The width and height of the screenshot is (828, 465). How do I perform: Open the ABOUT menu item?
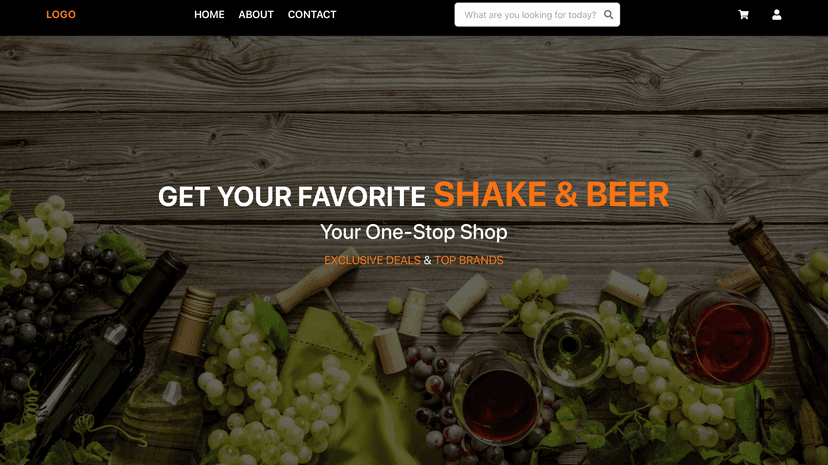256,15
